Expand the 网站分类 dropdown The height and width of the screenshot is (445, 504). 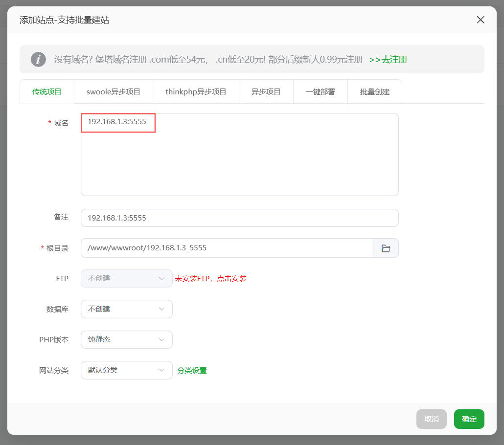click(126, 370)
